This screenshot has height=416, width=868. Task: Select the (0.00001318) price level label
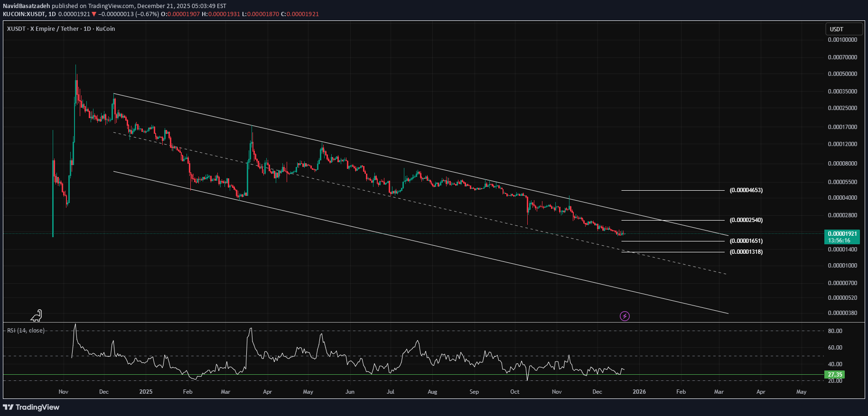(746, 252)
